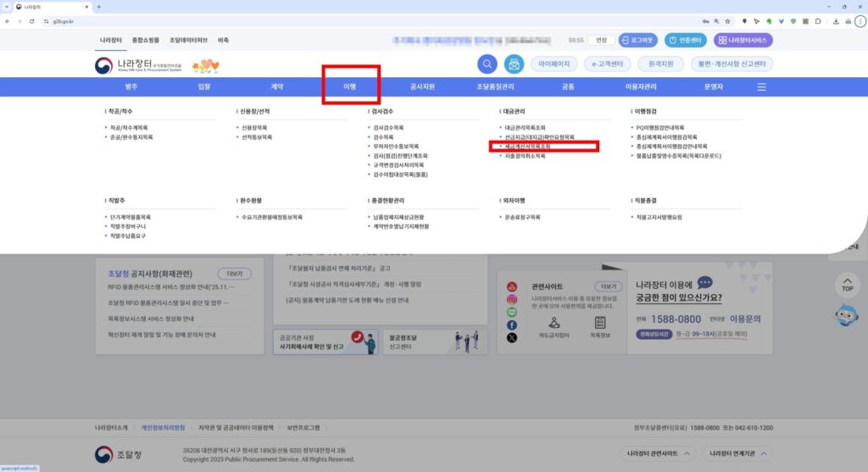Open 신용장목록 link

click(x=254, y=128)
